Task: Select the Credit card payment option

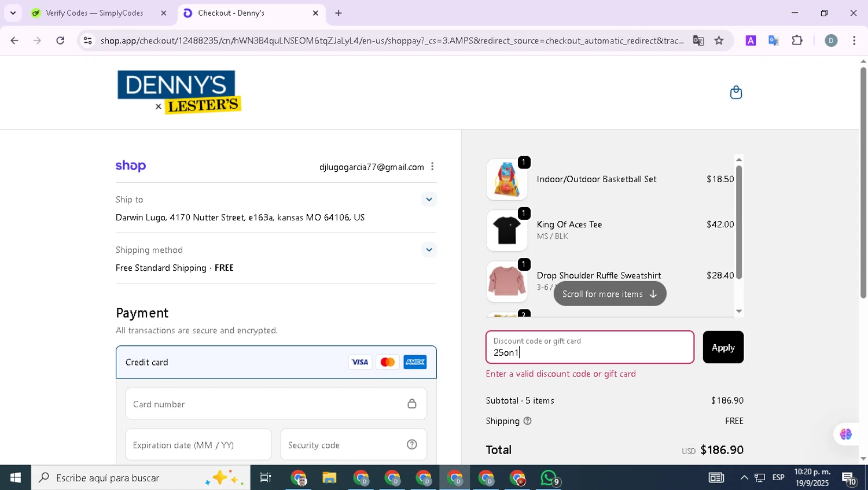Action: (x=276, y=362)
